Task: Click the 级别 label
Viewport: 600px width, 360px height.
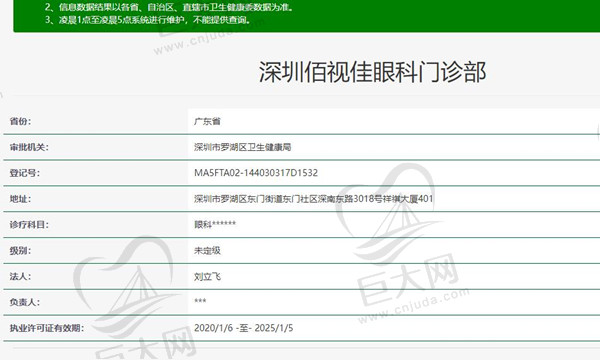Action: click(x=20, y=251)
